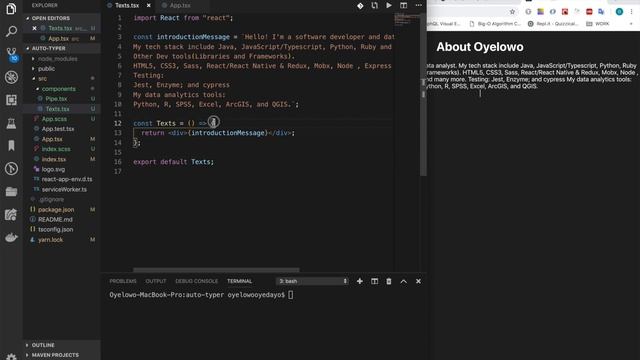Open the Git graph circular icon
Image resolution: width=640 pixels, height=360 pixels.
click(11, 169)
